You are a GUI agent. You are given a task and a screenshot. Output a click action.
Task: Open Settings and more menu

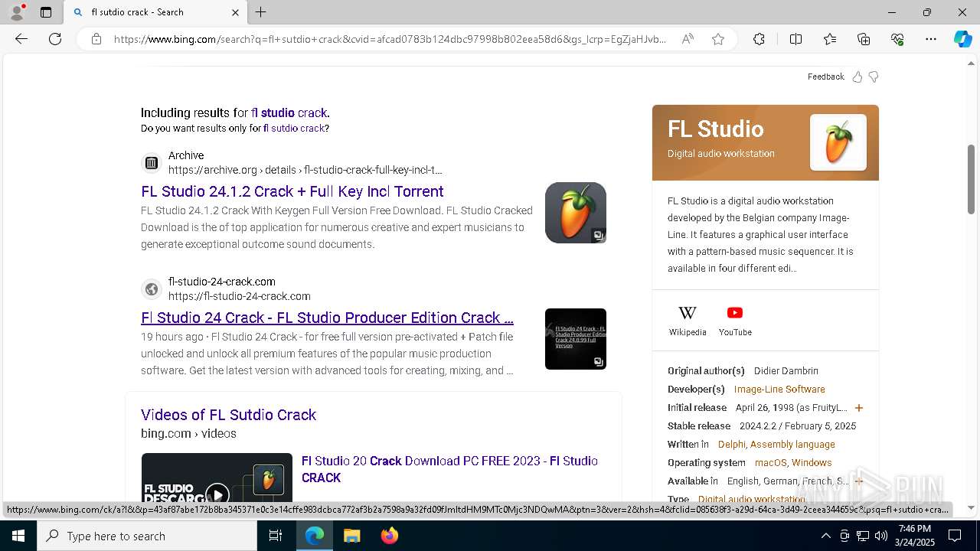pos(931,39)
